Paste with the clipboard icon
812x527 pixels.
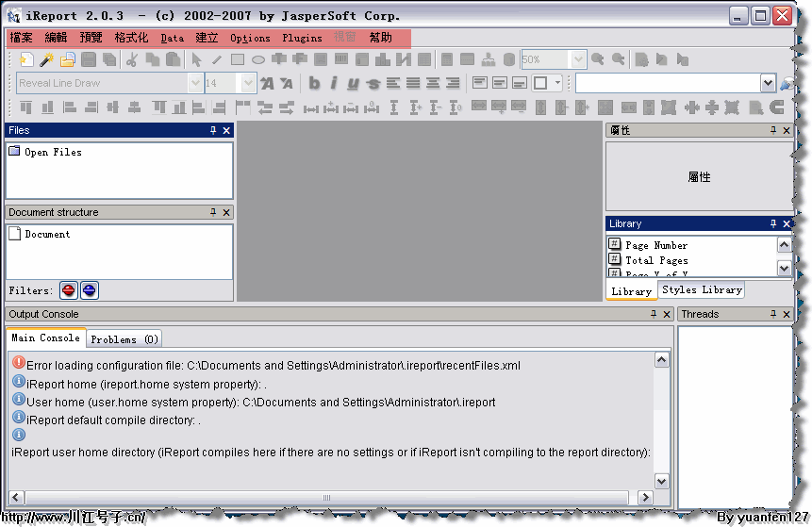[173, 59]
